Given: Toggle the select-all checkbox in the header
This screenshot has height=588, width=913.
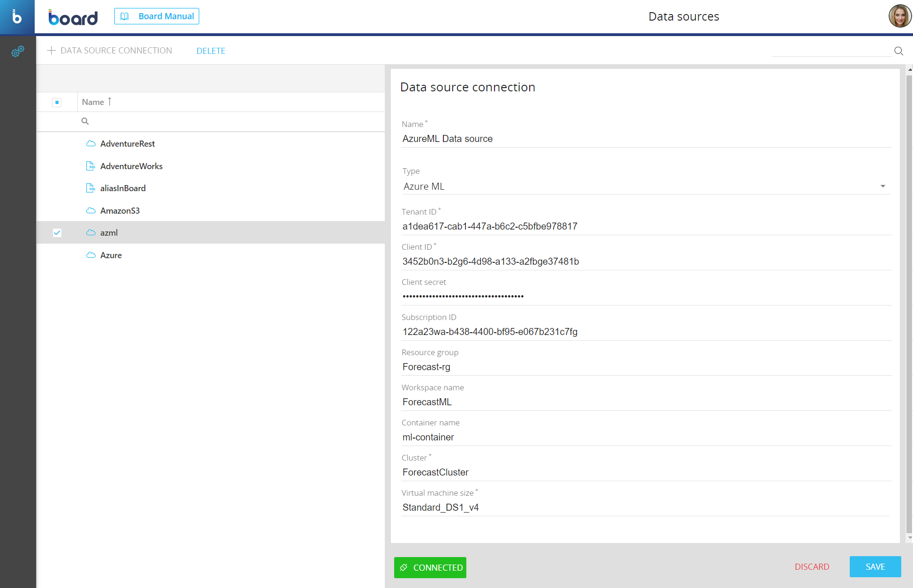Looking at the screenshot, I should click(57, 102).
